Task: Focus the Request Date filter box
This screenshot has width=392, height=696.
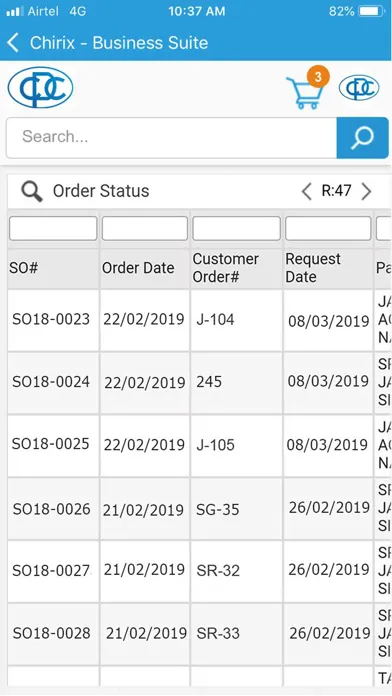Action: coord(328,228)
